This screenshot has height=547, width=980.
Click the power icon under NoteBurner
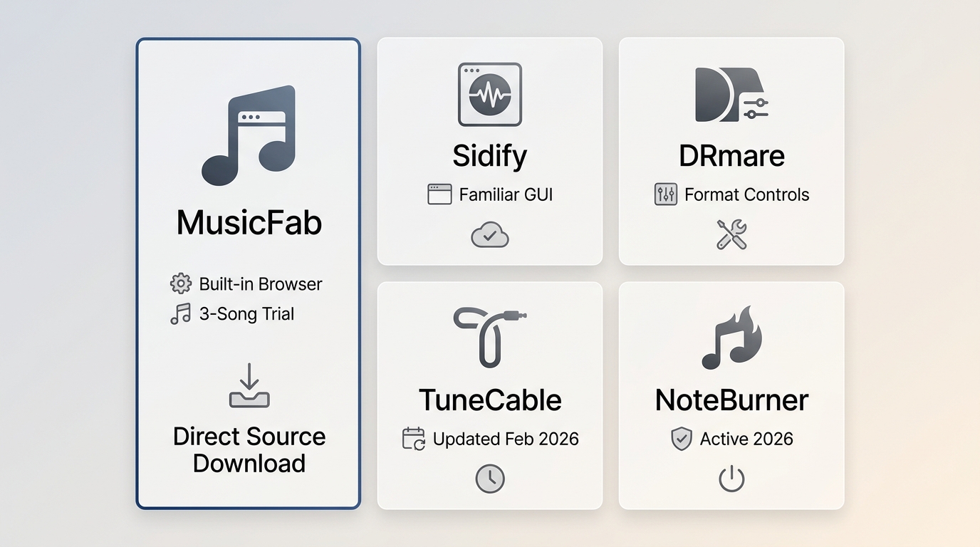(x=731, y=479)
